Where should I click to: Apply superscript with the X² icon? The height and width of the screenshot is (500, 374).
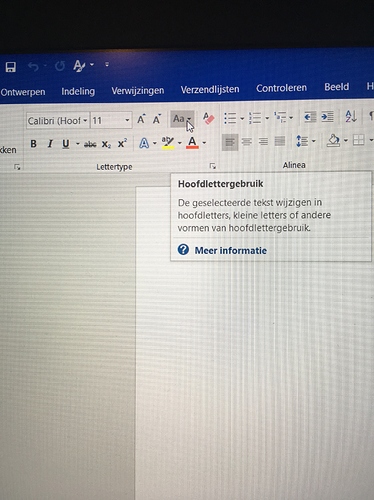122,143
